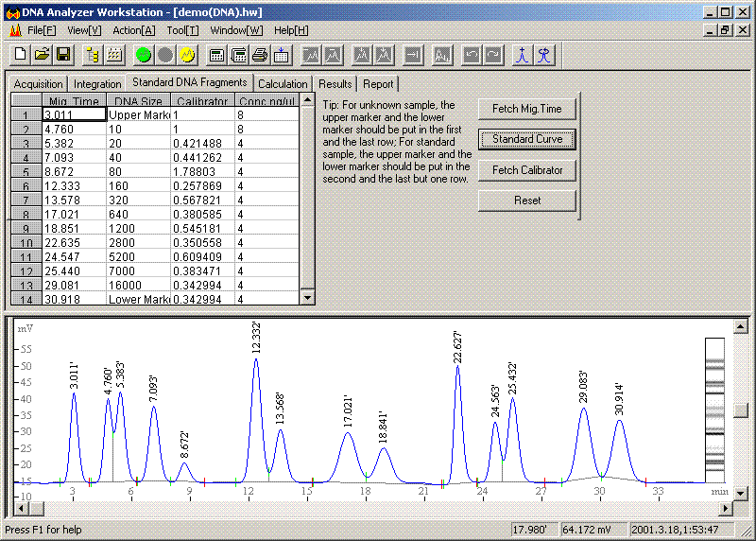
Task: Open the Action[A] menu
Action: point(133,30)
